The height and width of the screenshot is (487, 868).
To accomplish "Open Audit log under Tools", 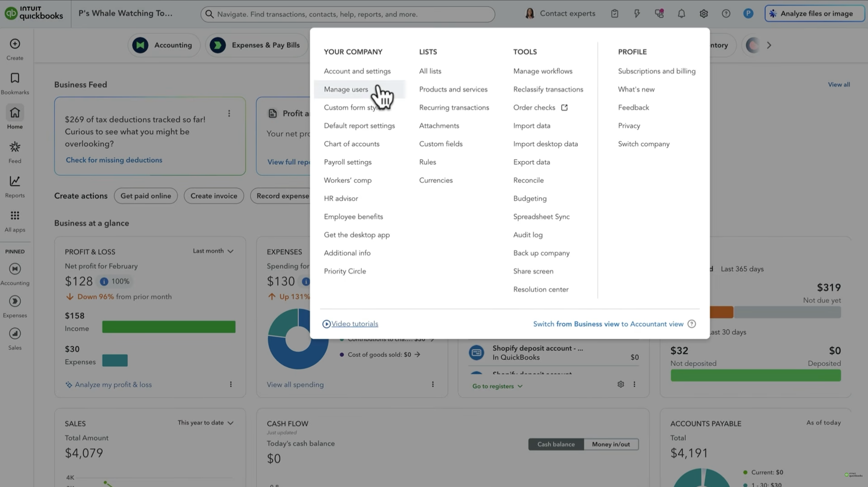I will (528, 235).
